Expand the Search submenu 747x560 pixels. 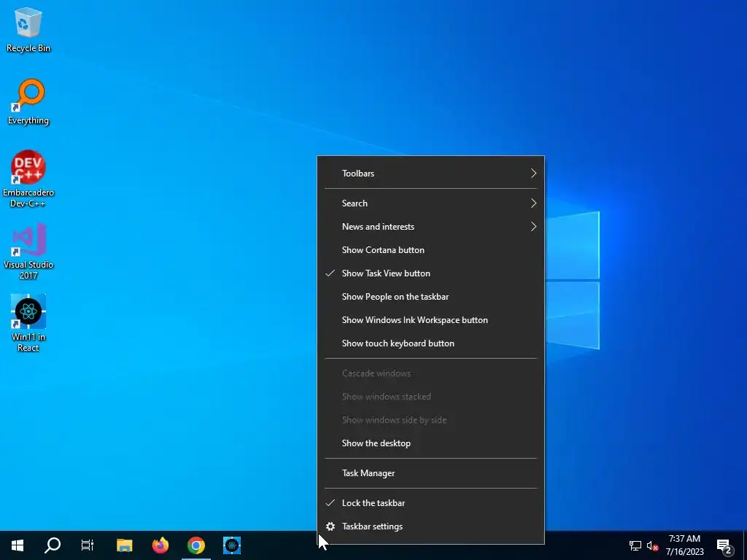430,203
